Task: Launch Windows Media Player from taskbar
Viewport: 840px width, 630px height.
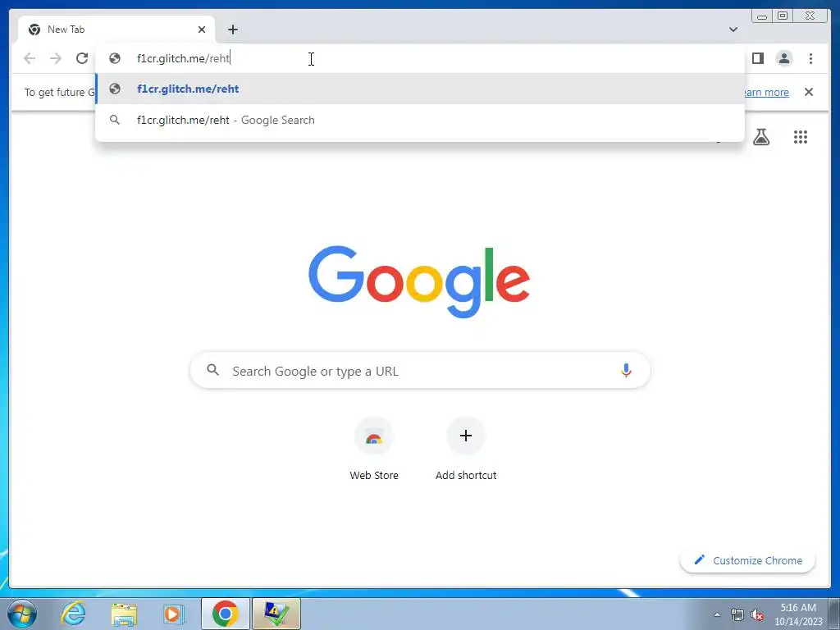Action: click(x=174, y=614)
